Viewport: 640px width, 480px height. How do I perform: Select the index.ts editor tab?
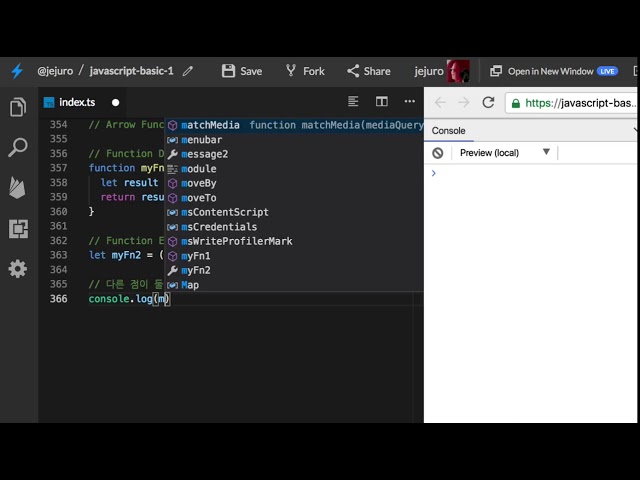click(x=75, y=102)
